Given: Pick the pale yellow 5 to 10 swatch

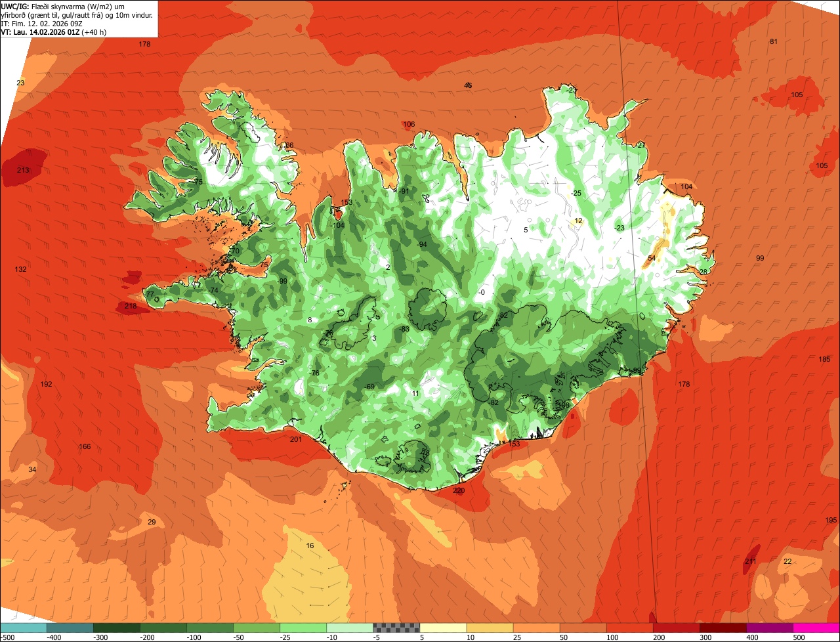Looking at the screenshot, I should click(443, 628).
